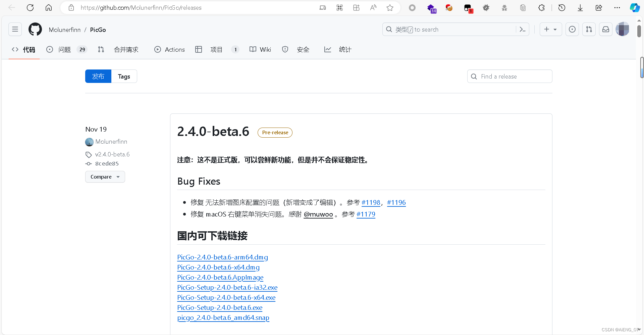Download PicGo-Setup-2.4.0-beta.6-x64.exe
This screenshot has width=644, height=335.
coord(226,297)
